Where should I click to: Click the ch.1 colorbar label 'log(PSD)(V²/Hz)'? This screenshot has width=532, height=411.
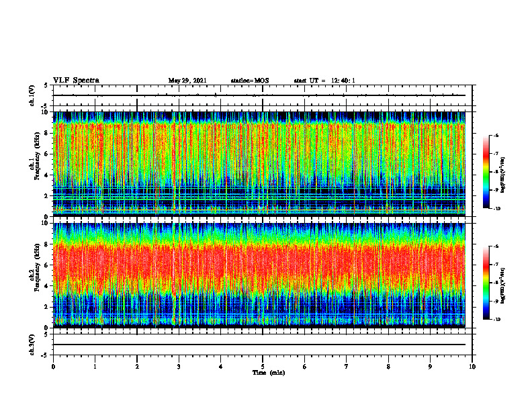[503, 175]
